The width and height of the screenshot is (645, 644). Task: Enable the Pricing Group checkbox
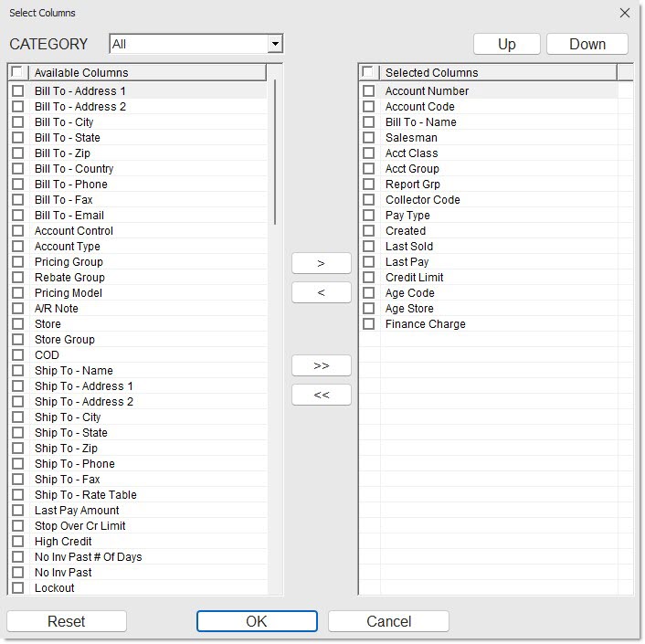(17, 262)
